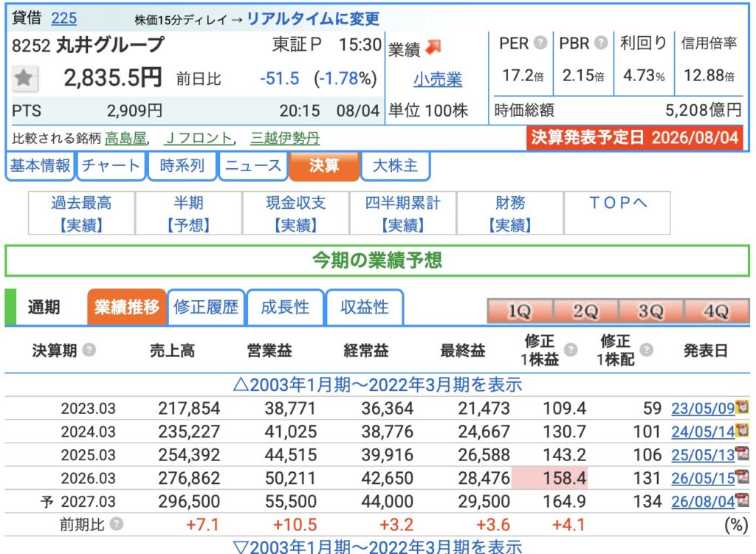Image resolution: width=756 pixels, height=554 pixels.
Task: Open the 小売業 sector link
Action: (x=438, y=79)
